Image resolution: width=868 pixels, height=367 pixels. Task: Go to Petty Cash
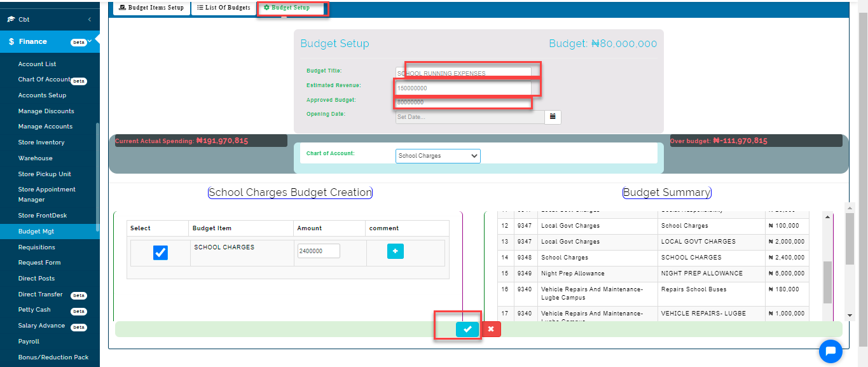[x=34, y=310]
